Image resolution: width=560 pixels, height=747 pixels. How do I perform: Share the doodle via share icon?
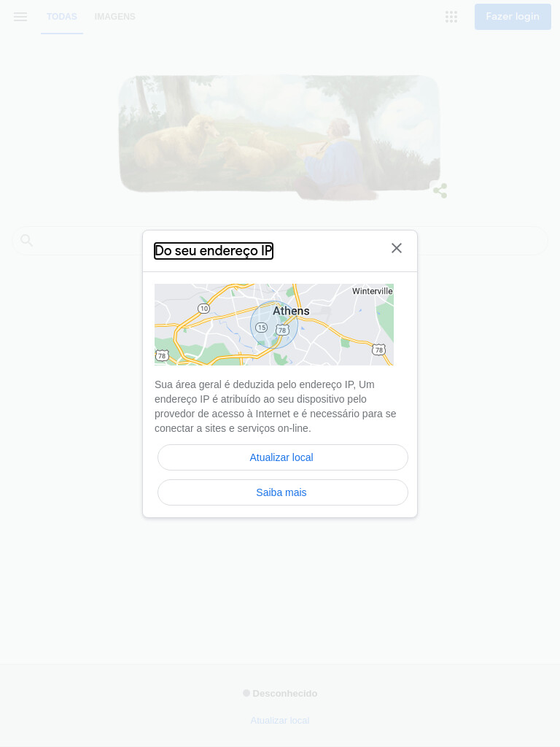tap(440, 190)
